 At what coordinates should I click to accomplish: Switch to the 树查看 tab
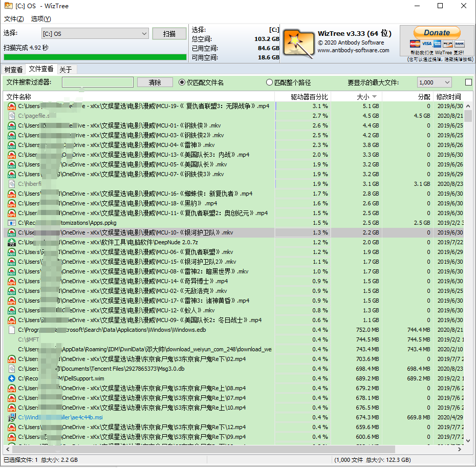13,70
